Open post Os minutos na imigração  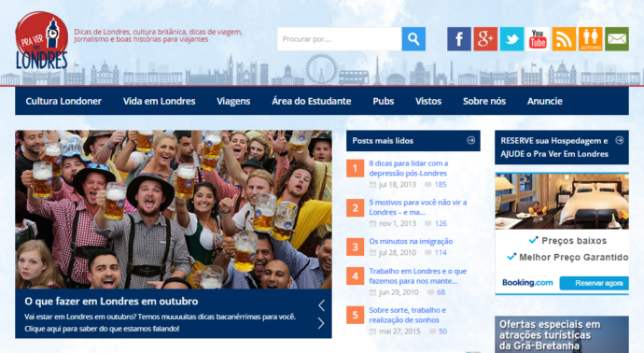411,241
